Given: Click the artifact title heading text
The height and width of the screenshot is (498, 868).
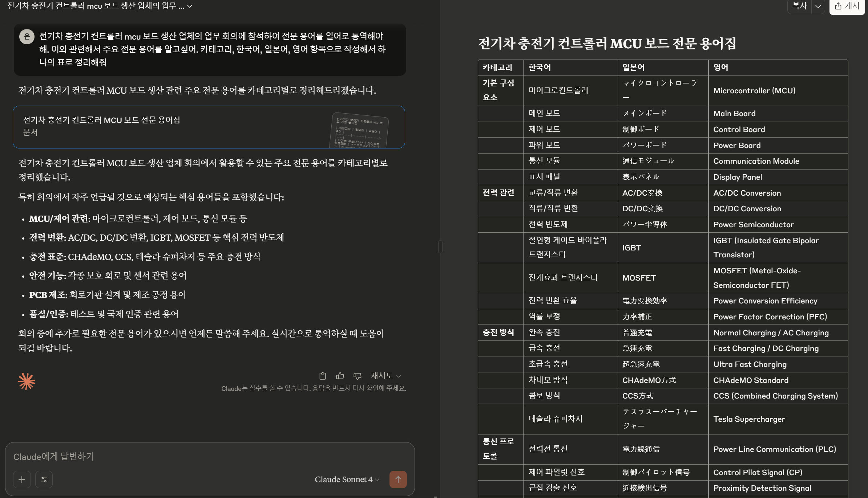Looking at the screenshot, I should 607,44.
